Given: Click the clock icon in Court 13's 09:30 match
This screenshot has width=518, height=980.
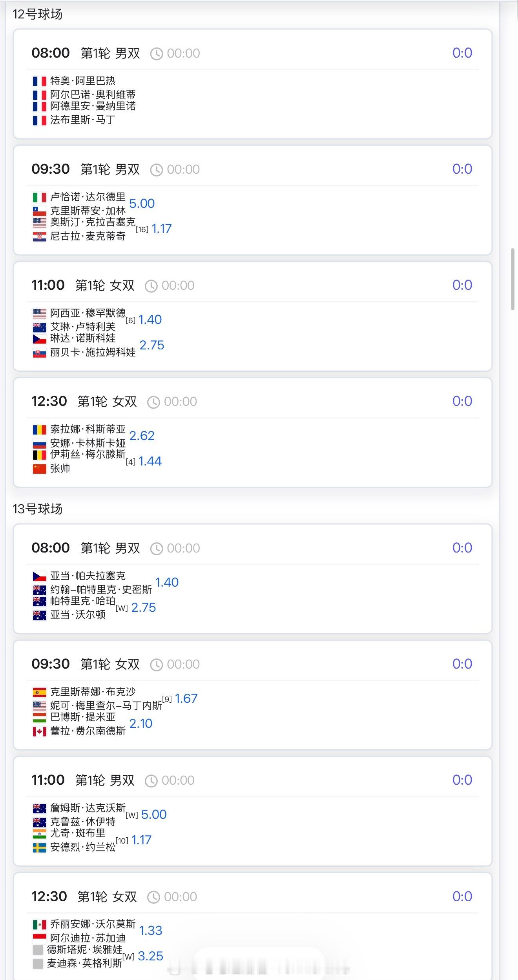Looking at the screenshot, I should tap(156, 665).
